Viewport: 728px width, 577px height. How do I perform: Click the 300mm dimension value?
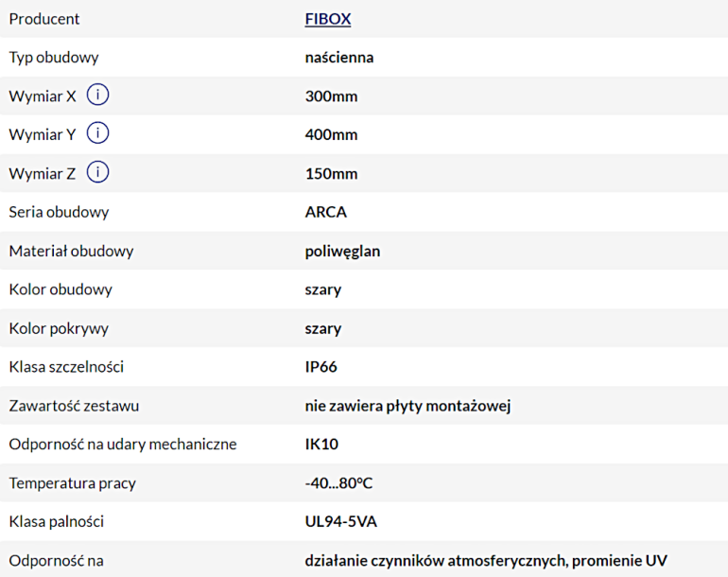click(331, 96)
